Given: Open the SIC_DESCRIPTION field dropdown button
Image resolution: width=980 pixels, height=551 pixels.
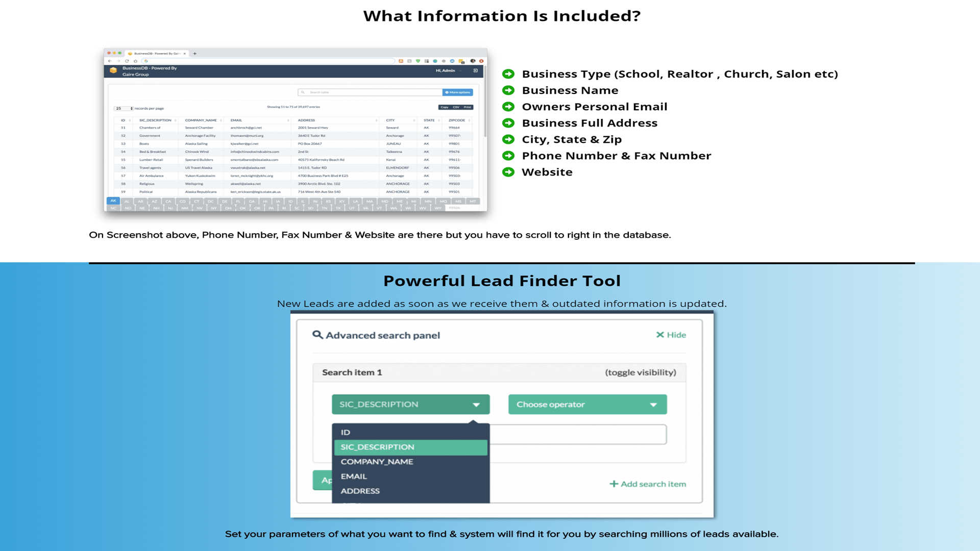Looking at the screenshot, I should (x=410, y=404).
